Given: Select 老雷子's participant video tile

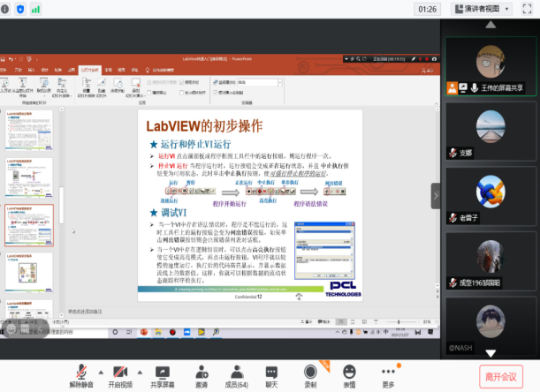Looking at the screenshot, I should (x=491, y=196).
